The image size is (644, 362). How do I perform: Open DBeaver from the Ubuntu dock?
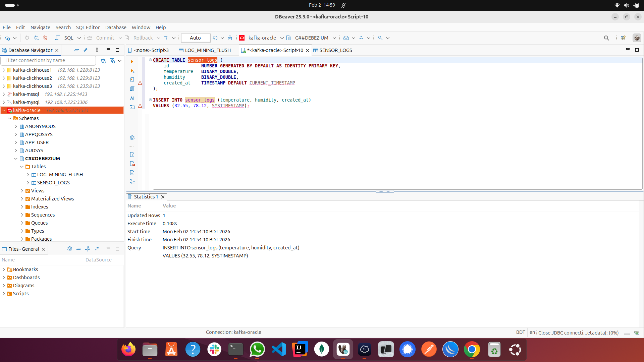click(343, 350)
